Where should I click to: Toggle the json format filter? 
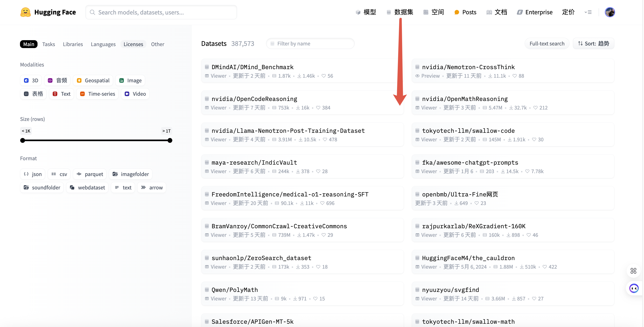(x=32, y=174)
